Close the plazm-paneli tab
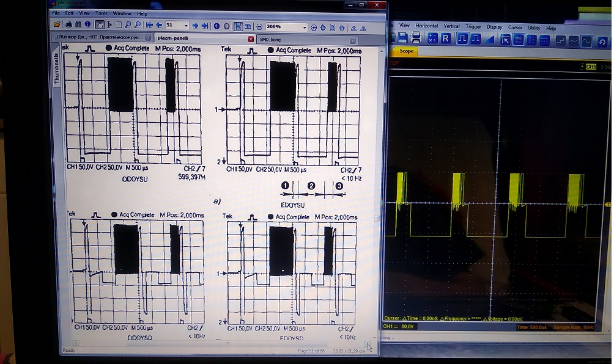Screen dimensions: 614x364 250,38
